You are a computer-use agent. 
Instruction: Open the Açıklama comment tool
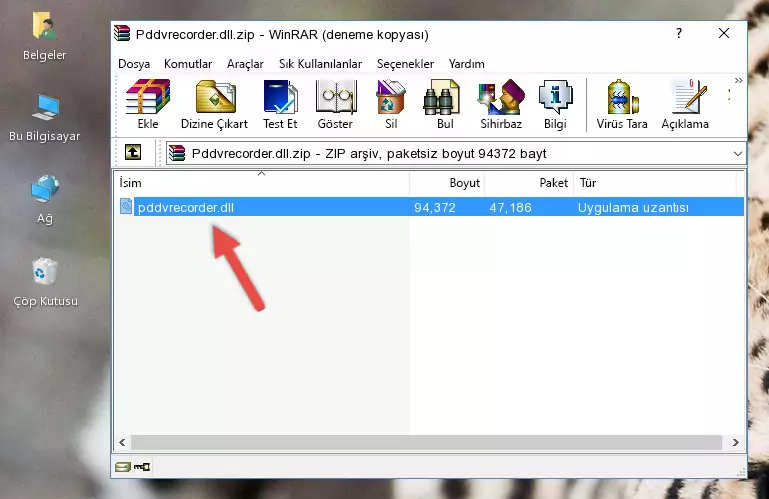coord(685,104)
